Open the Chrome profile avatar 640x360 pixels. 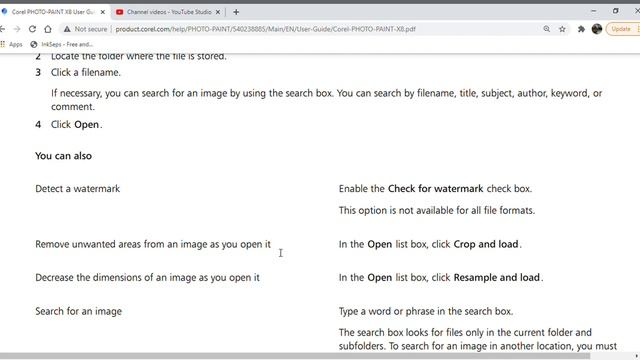coord(597,29)
